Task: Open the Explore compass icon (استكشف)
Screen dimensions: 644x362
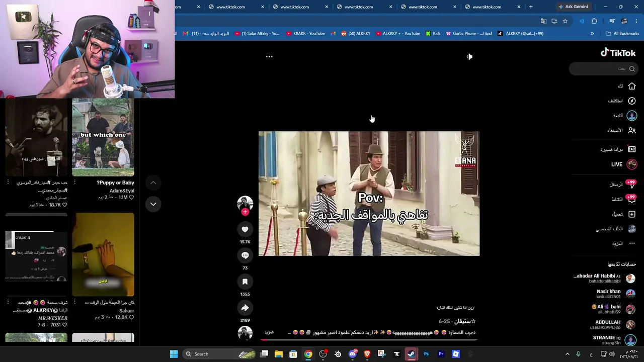Action: (631, 101)
